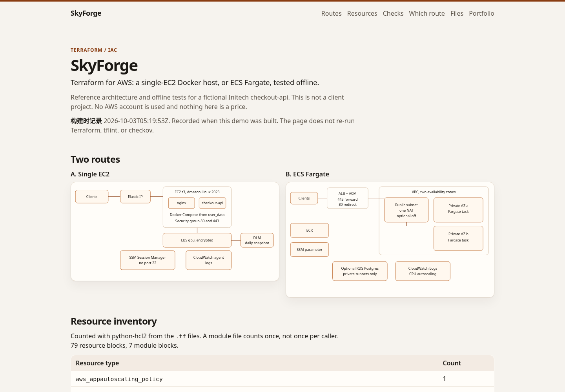Click the text '79 resource blocks, 7 module blocks.'
This screenshot has width=565, height=392.
pos(124,345)
